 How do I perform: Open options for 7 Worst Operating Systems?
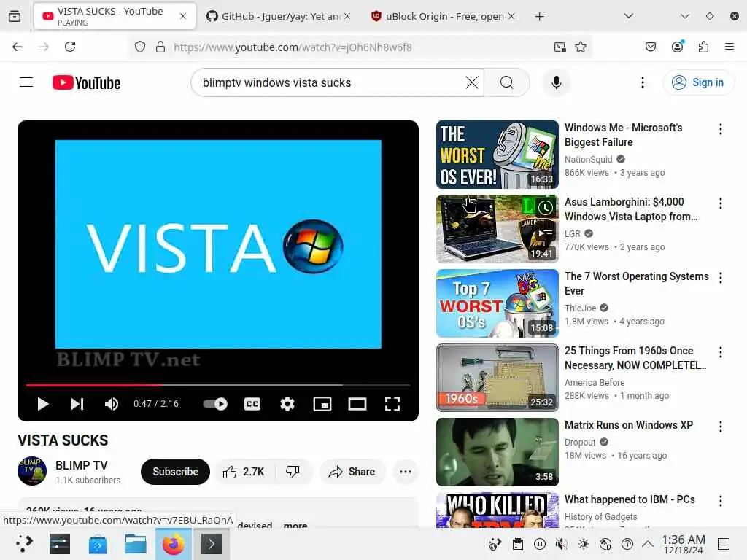tap(720, 278)
